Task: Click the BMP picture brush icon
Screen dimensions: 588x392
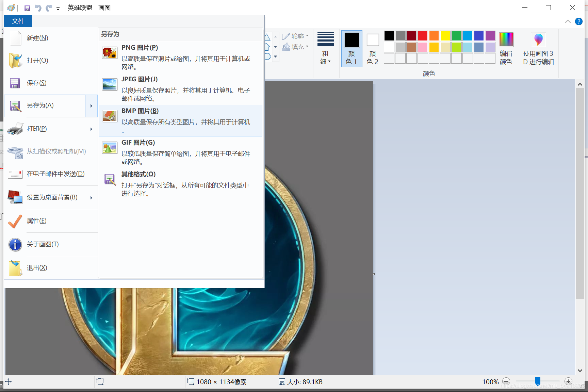Action: click(110, 116)
